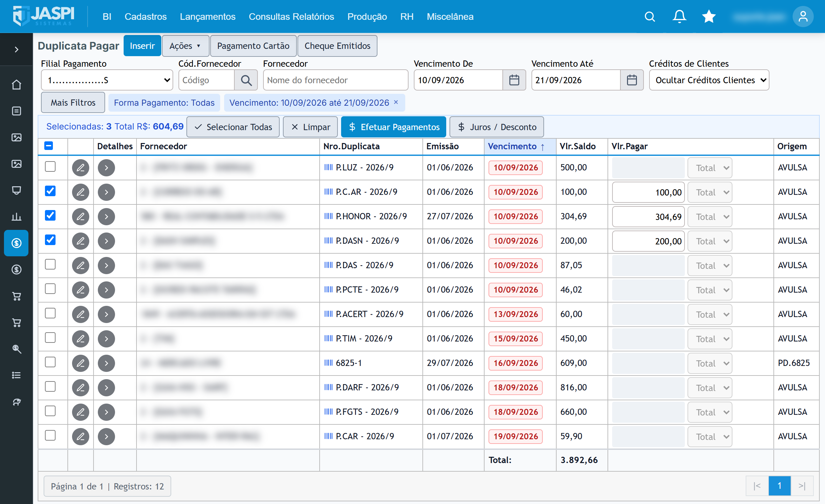Image resolution: width=825 pixels, height=504 pixels.
Task: Sort by Vencimento column header
Action: click(520, 146)
